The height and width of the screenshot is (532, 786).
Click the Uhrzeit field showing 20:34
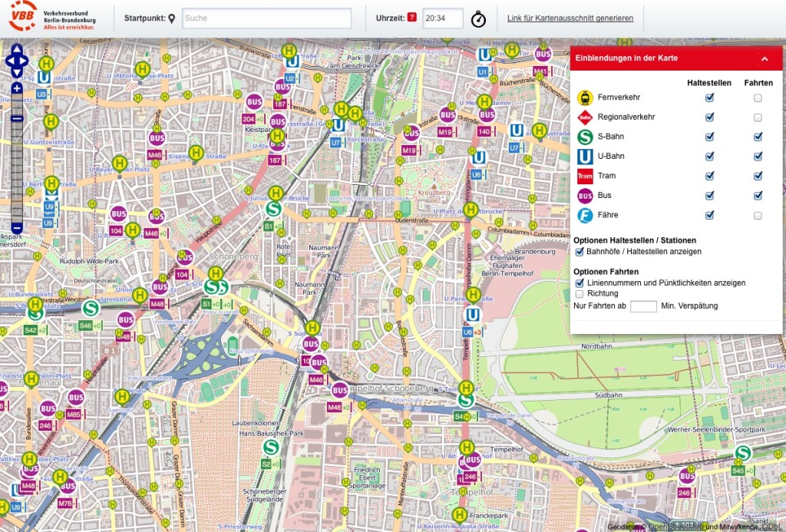(x=443, y=18)
